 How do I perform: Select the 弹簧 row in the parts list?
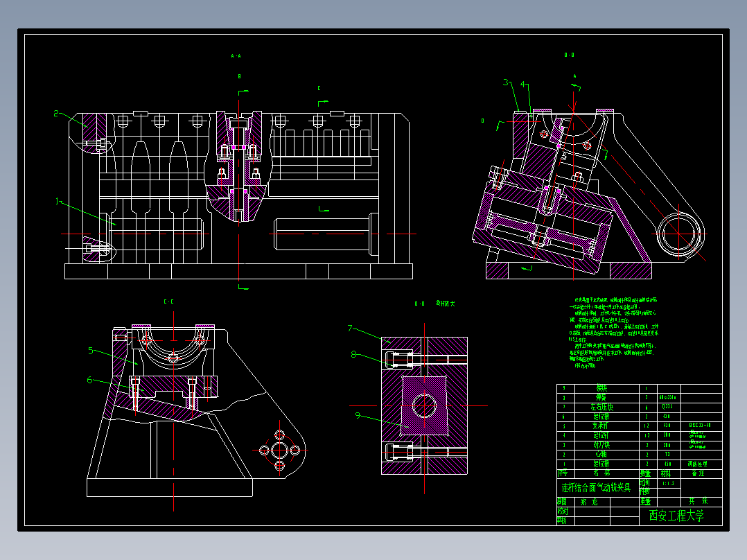click(640, 398)
